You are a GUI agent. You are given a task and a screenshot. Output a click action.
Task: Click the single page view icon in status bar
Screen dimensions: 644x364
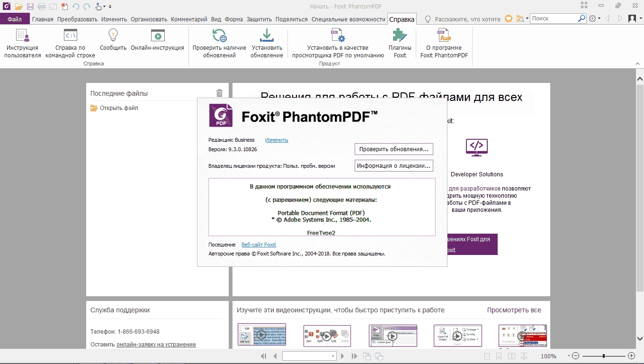click(487, 356)
